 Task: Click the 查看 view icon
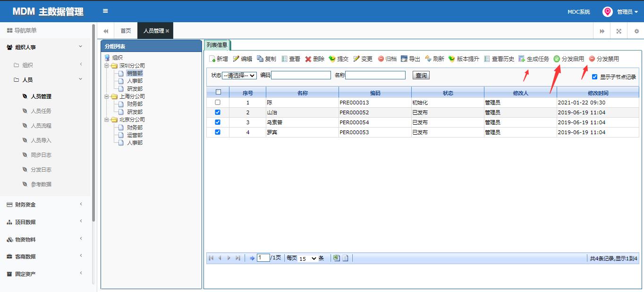[x=284, y=59]
